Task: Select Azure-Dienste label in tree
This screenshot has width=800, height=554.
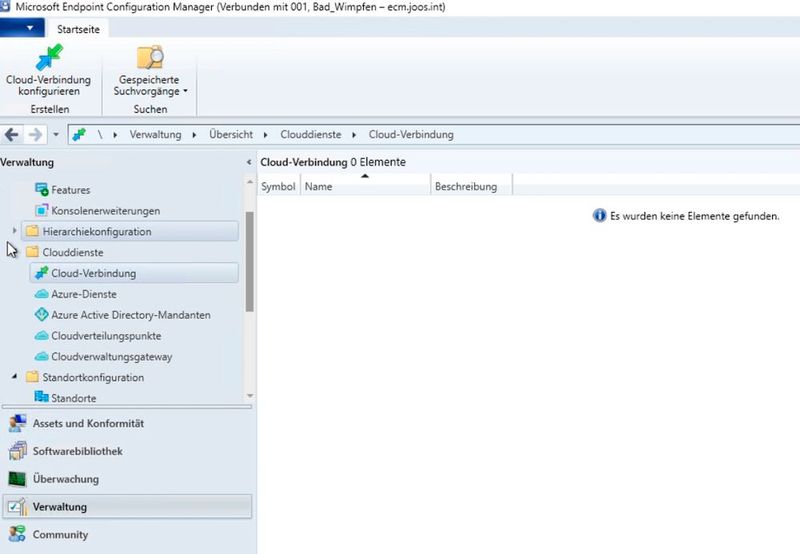Action: (84, 294)
